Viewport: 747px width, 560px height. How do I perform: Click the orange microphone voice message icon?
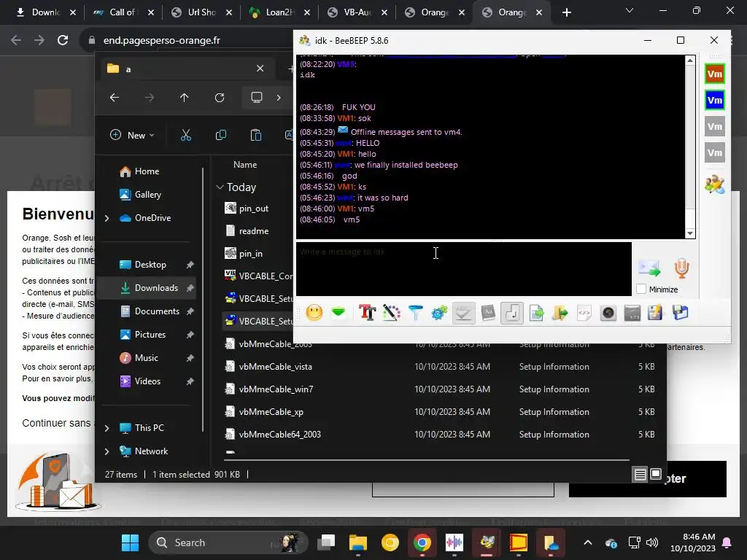tap(682, 268)
